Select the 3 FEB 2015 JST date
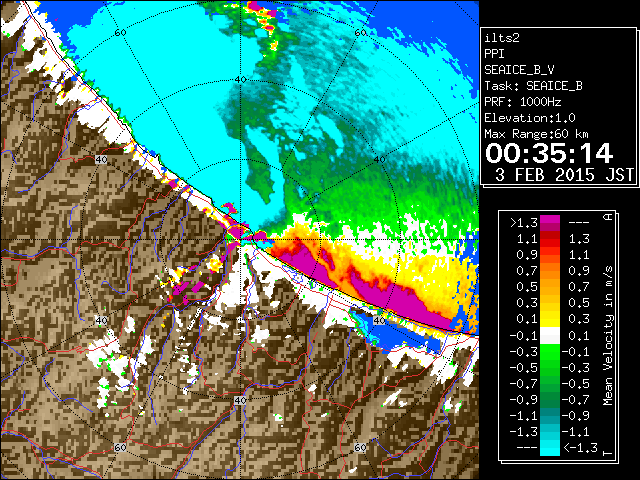 point(564,175)
